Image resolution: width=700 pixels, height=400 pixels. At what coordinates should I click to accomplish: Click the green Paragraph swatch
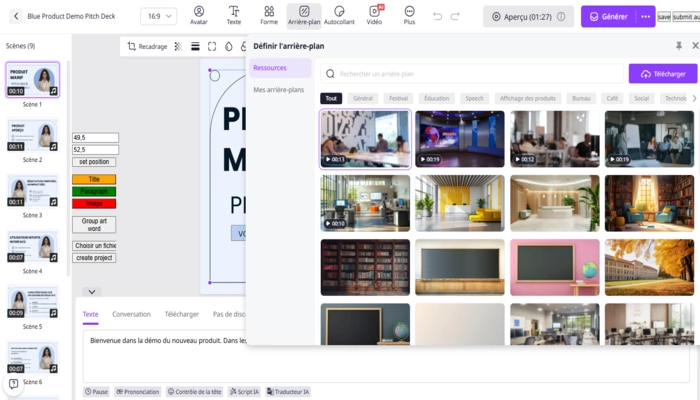point(94,191)
